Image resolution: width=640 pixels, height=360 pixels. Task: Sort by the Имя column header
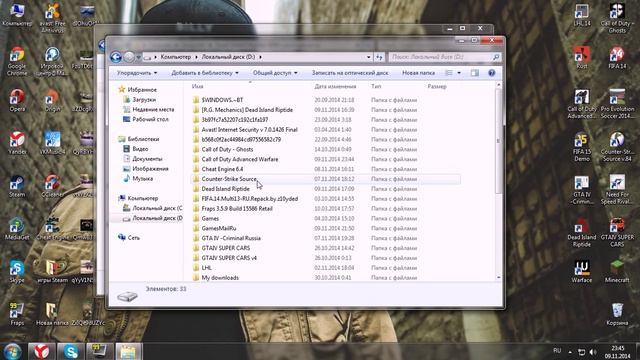point(198,87)
